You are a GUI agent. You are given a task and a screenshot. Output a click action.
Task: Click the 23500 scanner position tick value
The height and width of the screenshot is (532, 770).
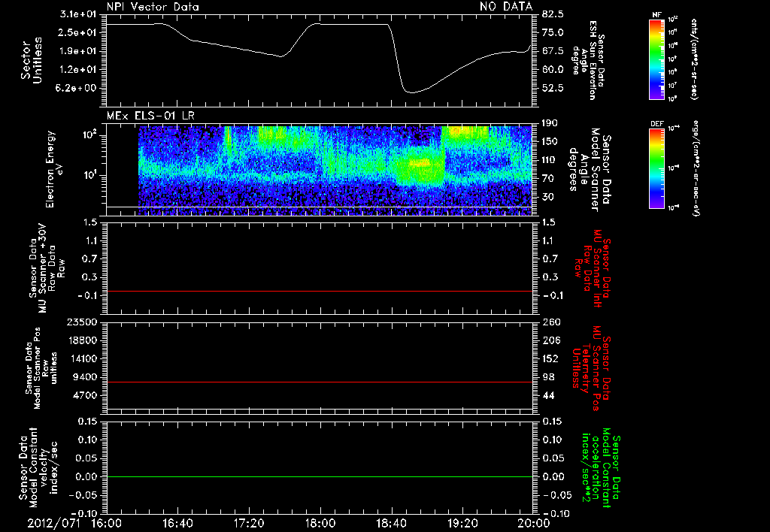[82, 322]
